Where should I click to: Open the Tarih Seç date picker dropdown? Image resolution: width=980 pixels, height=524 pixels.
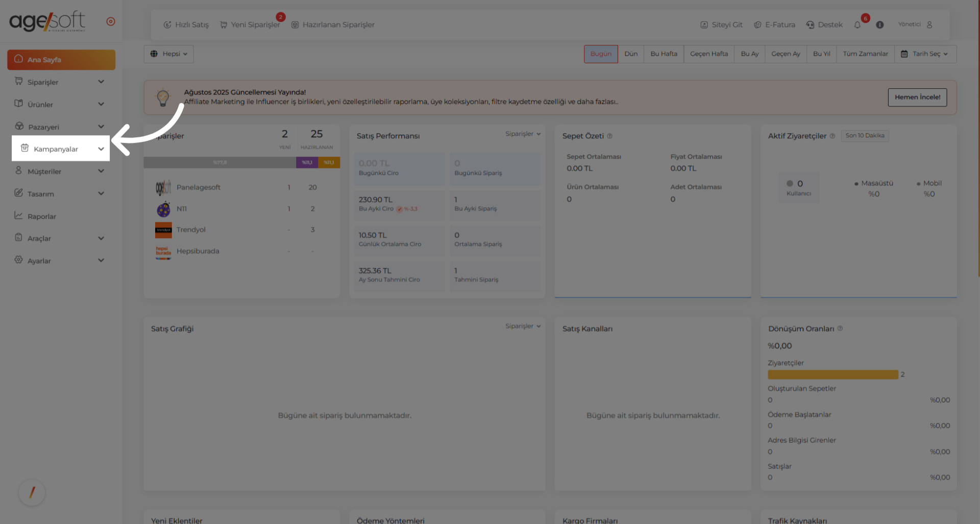coord(925,54)
